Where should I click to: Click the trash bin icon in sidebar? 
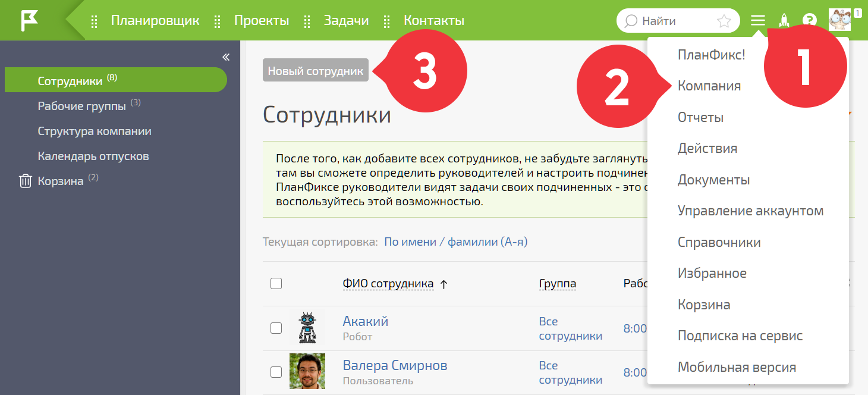(25, 181)
